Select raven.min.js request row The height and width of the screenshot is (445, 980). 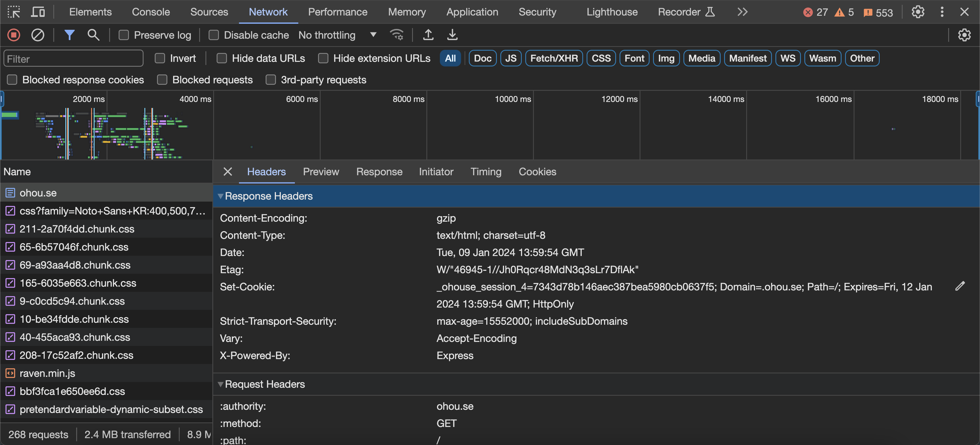pyautogui.click(x=48, y=373)
